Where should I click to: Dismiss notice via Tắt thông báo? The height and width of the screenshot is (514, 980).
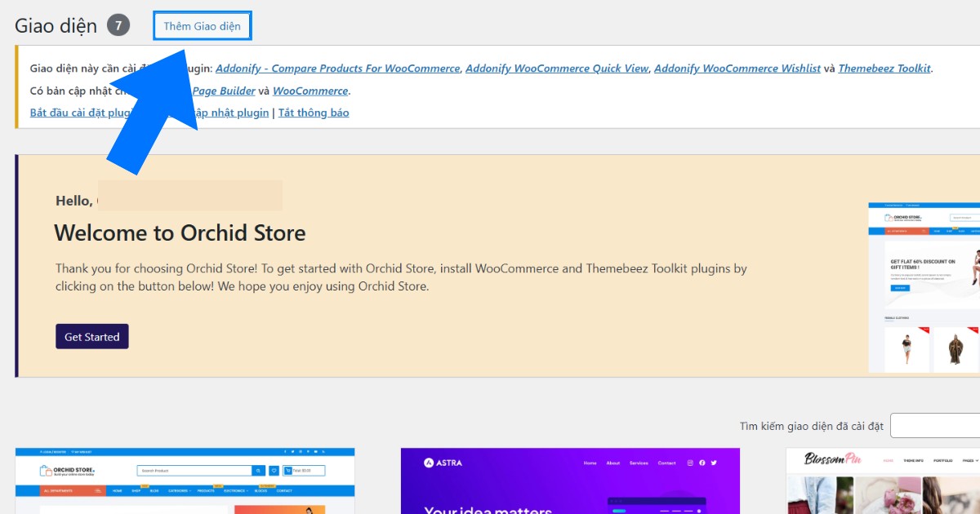pyautogui.click(x=314, y=113)
